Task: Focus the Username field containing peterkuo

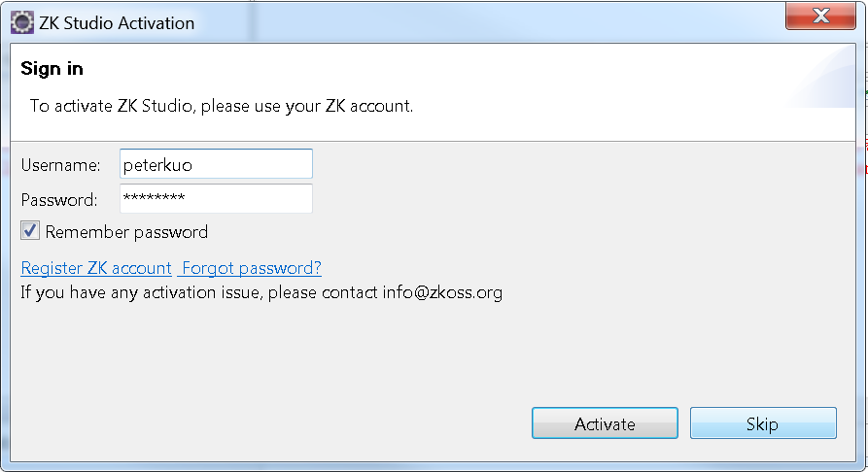Action: coord(216,164)
